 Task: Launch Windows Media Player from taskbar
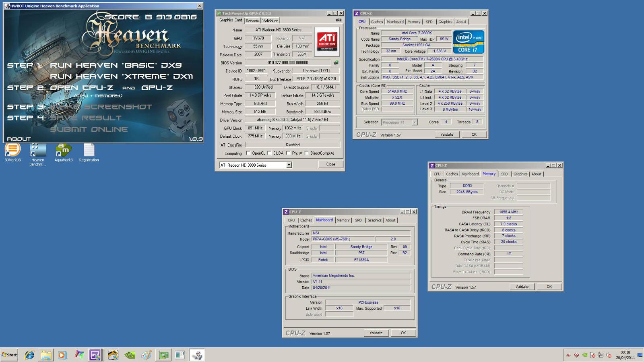pyautogui.click(x=62, y=355)
